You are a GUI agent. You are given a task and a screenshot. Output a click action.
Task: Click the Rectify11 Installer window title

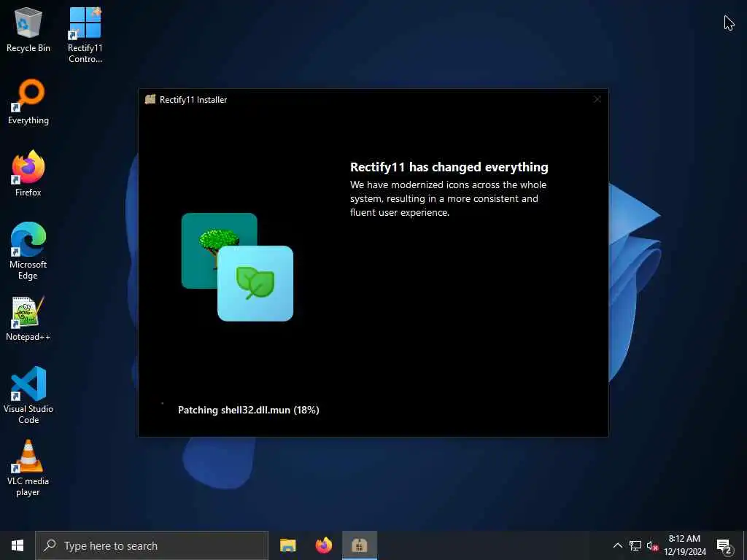coord(193,99)
